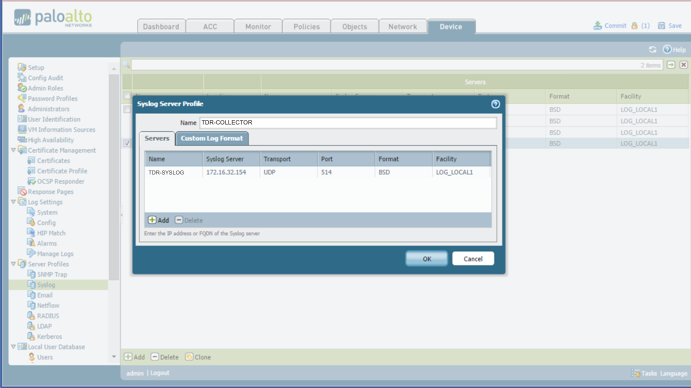
Task: Click the Logout link
Action: [x=160, y=373]
